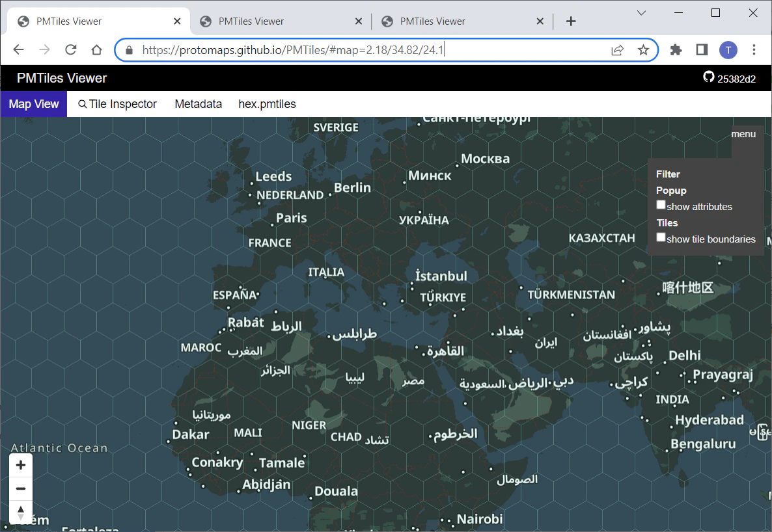Toggle the browser side panel
The height and width of the screenshot is (532, 772).
tap(702, 49)
